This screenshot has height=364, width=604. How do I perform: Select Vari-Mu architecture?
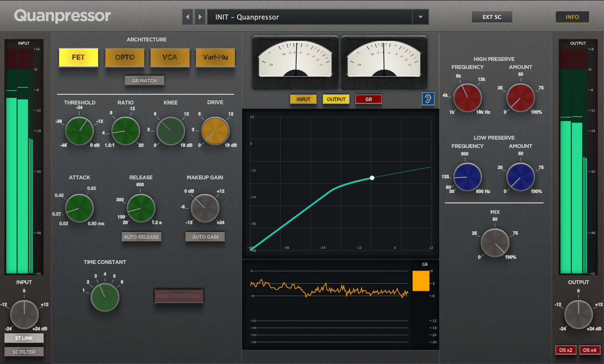click(x=215, y=57)
